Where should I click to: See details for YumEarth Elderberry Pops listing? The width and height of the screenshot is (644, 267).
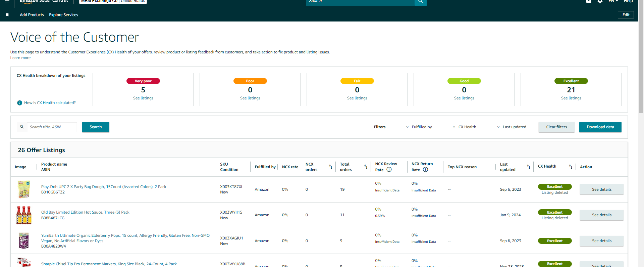[602, 241]
